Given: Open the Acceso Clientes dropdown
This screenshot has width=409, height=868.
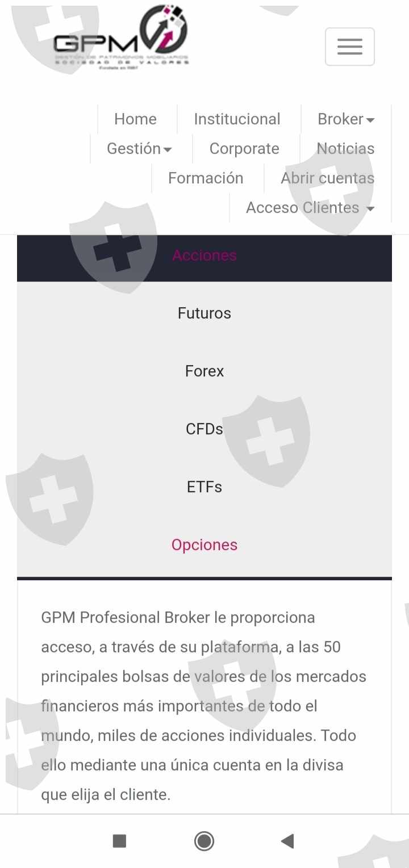Looking at the screenshot, I should click(310, 208).
